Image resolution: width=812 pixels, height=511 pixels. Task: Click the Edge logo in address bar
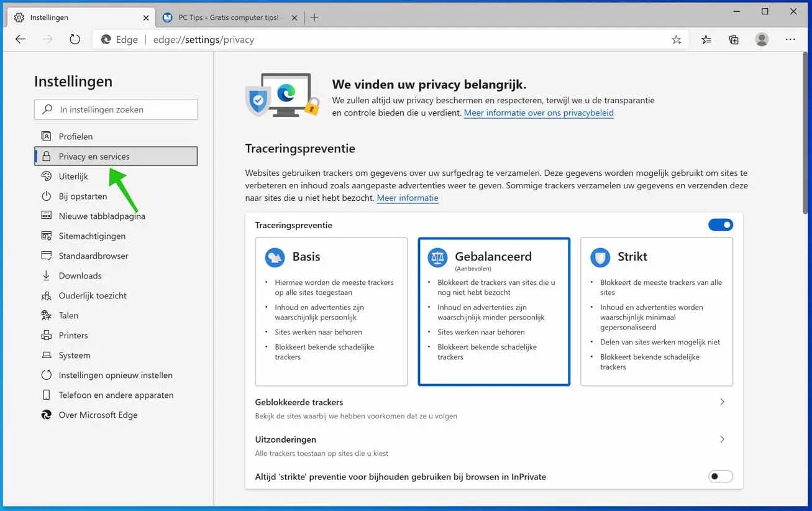pos(106,40)
